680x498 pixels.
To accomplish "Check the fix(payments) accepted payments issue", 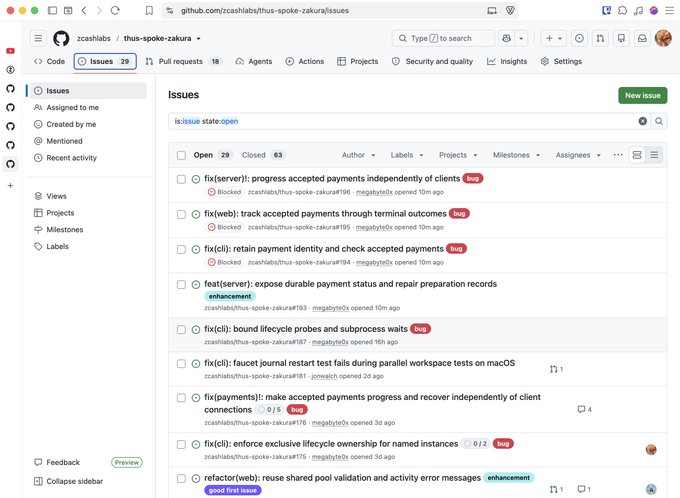I will coord(181,398).
